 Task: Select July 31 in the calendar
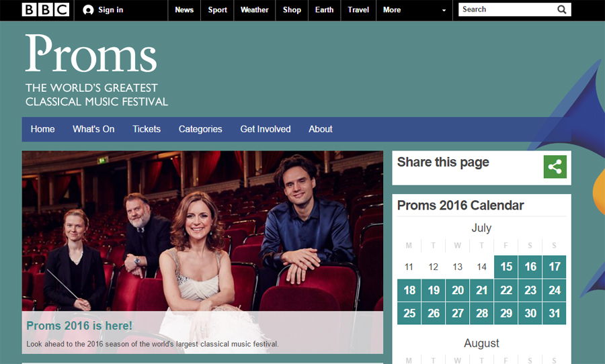555,313
